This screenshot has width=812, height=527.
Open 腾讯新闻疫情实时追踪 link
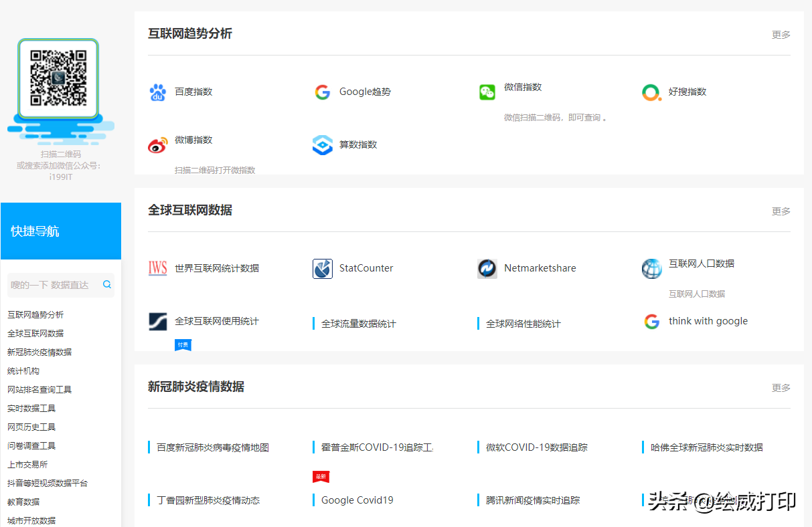coord(533,500)
